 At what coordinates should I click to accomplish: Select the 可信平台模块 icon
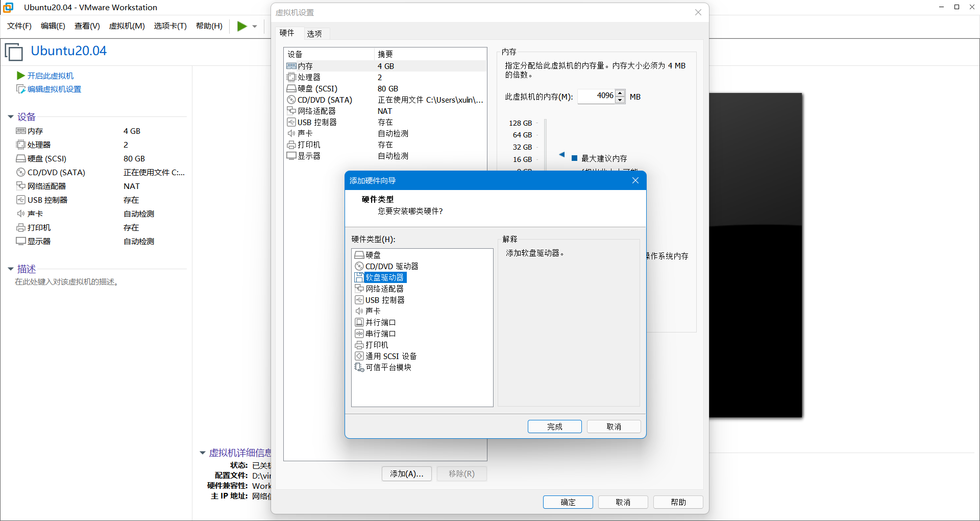click(359, 367)
